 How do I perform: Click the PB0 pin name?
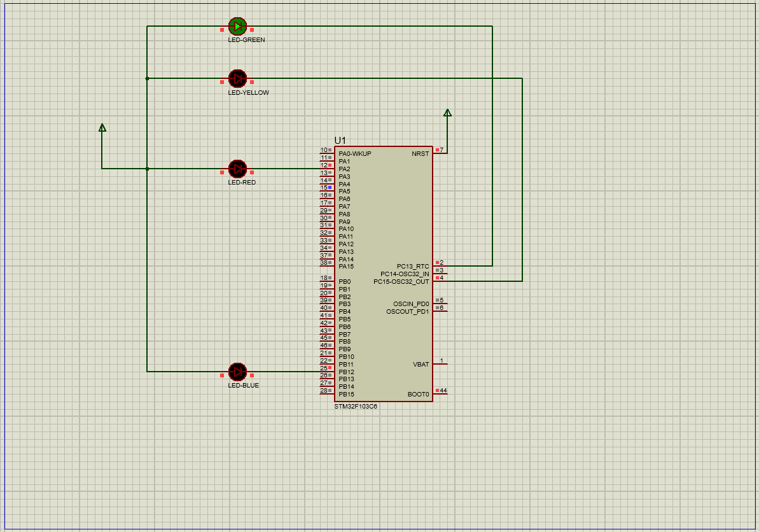[x=345, y=282]
